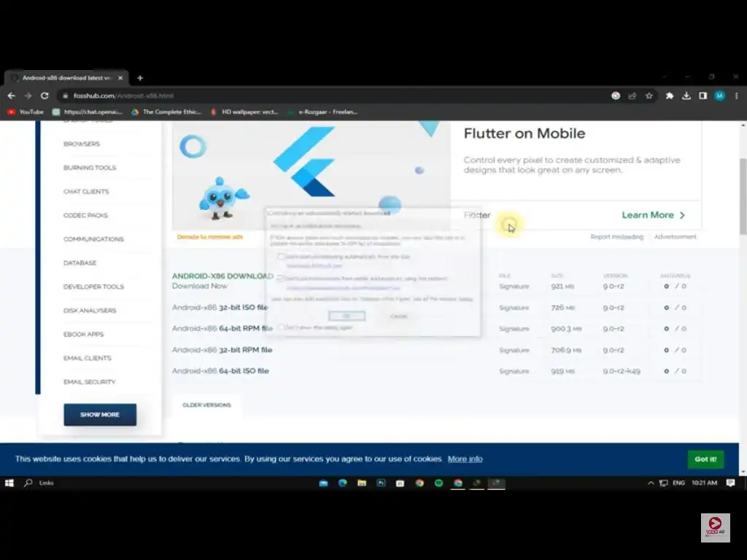747x560 pixels.
Task: Click Donate to remove ads link
Action: pos(210,237)
